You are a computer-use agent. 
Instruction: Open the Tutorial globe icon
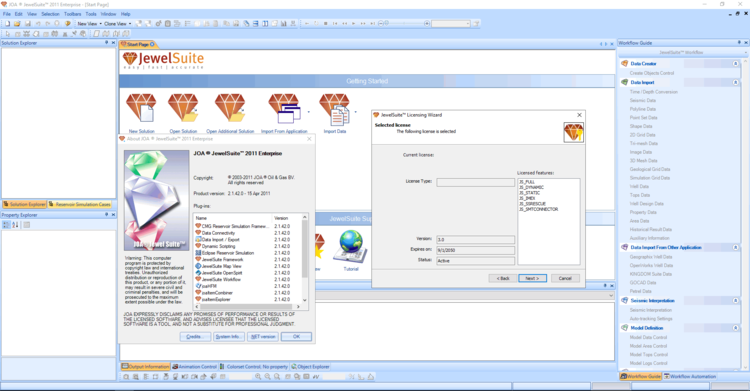tap(351, 246)
